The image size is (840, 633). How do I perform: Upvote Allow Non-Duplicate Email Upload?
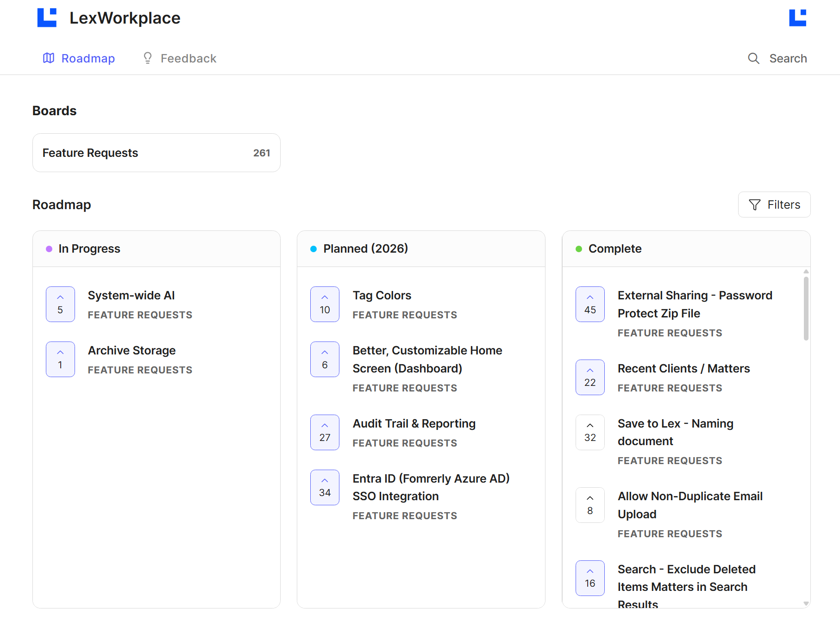590,505
